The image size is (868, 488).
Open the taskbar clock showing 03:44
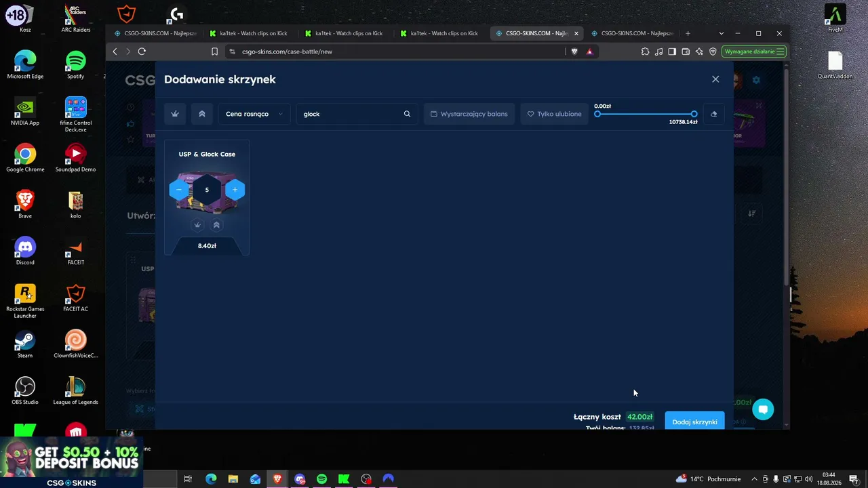829,479
